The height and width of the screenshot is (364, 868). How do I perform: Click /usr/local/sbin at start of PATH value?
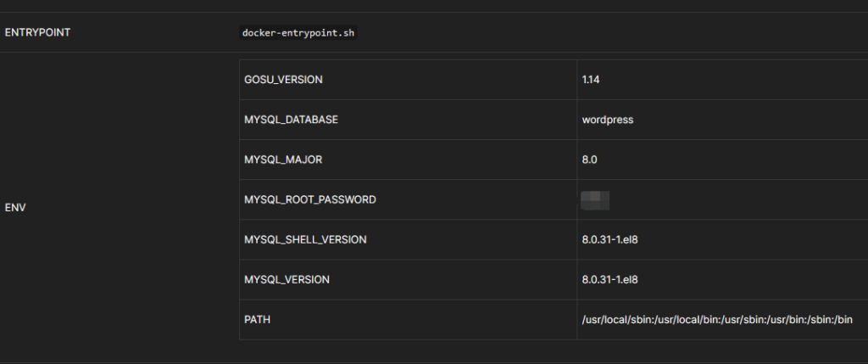click(617, 319)
